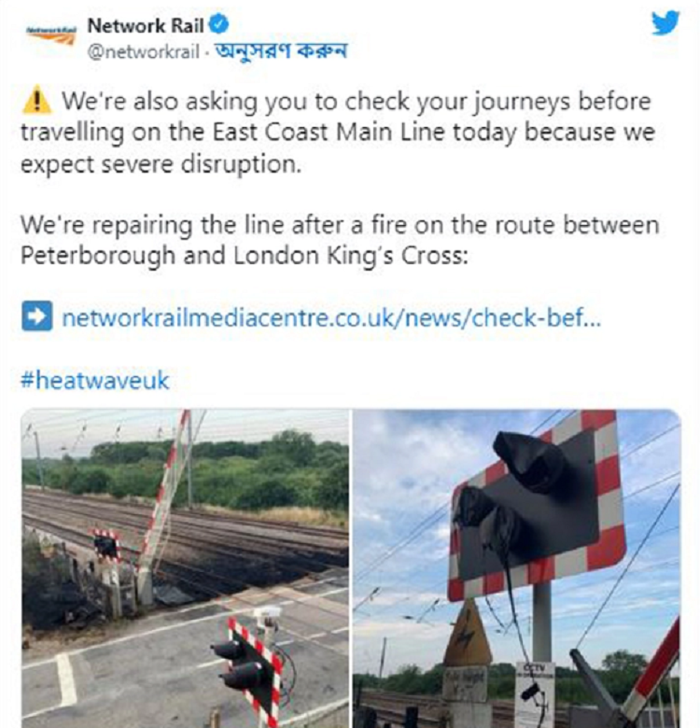Click the electrical hazard triangle sign in right photo
This screenshot has width=700, height=728.
tap(468, 633)
